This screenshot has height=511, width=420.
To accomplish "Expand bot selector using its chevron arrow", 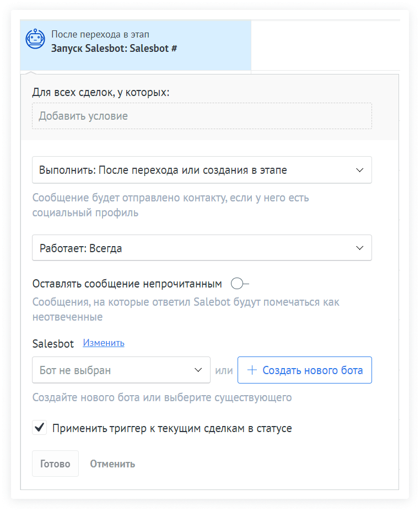I will 198,370.
